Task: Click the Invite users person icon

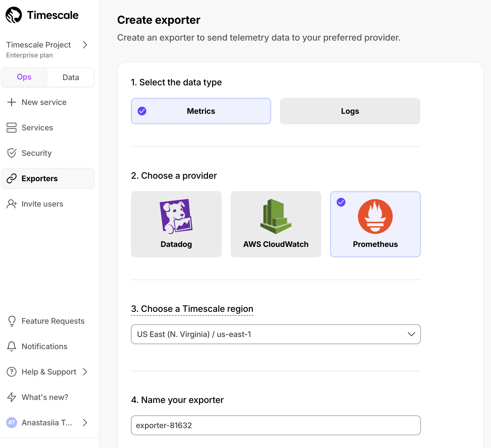Action: pos(12,204)
